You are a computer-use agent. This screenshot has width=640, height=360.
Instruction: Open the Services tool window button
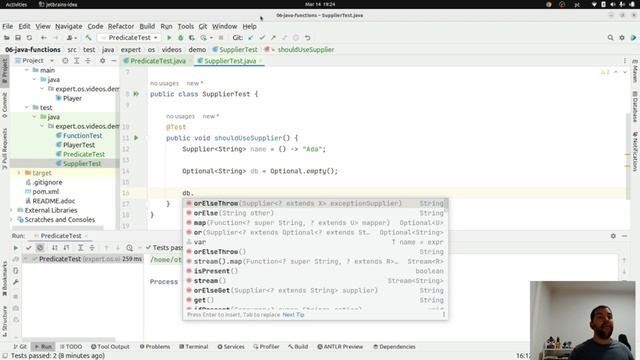pos(231,347)
